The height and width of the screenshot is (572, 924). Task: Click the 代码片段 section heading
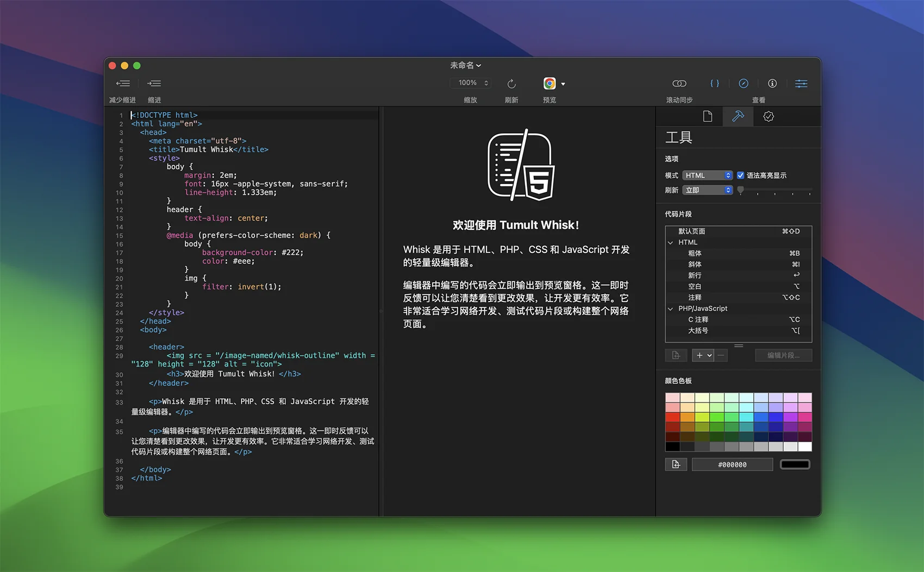tap(678, 214)
